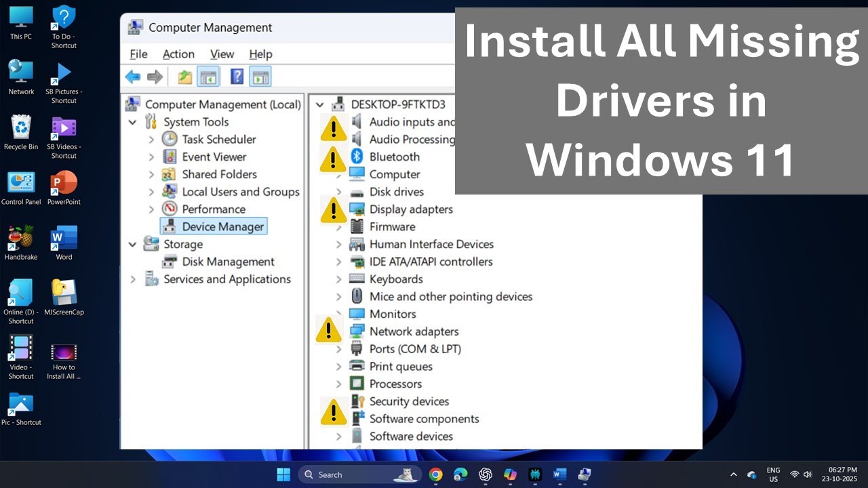Select the Print queues printer icon

click(357, 366)
